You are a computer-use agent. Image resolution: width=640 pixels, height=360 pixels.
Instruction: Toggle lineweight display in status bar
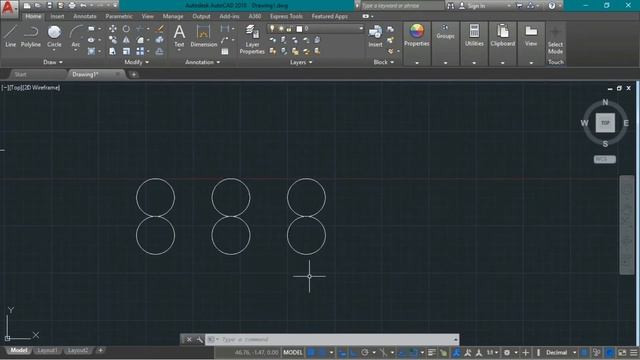(x=431, y=352)
